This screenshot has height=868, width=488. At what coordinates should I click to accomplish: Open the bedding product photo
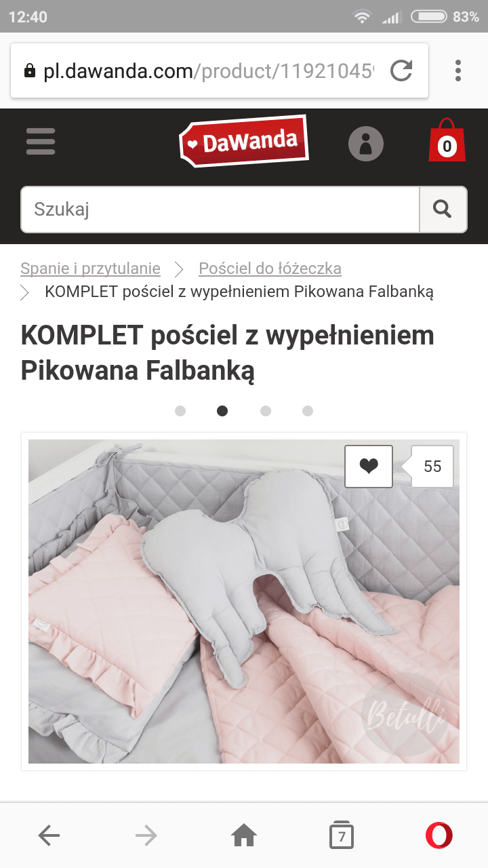coord(244,601)
